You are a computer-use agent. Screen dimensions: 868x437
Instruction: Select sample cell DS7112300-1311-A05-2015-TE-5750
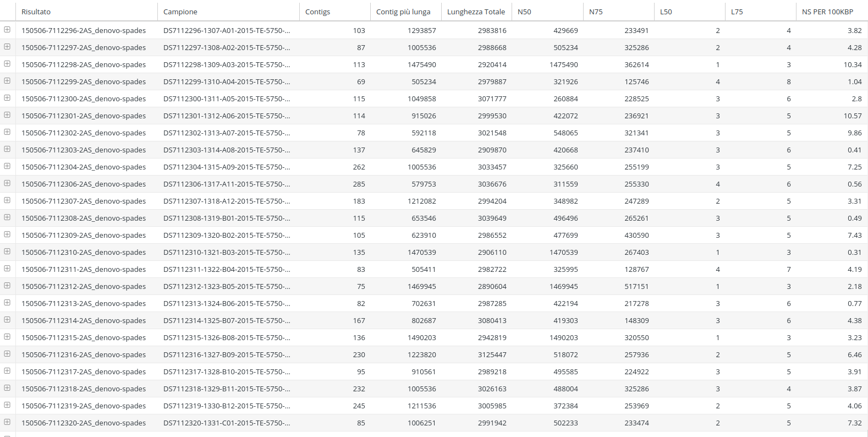pyautogui.click(x=226, y=99)
